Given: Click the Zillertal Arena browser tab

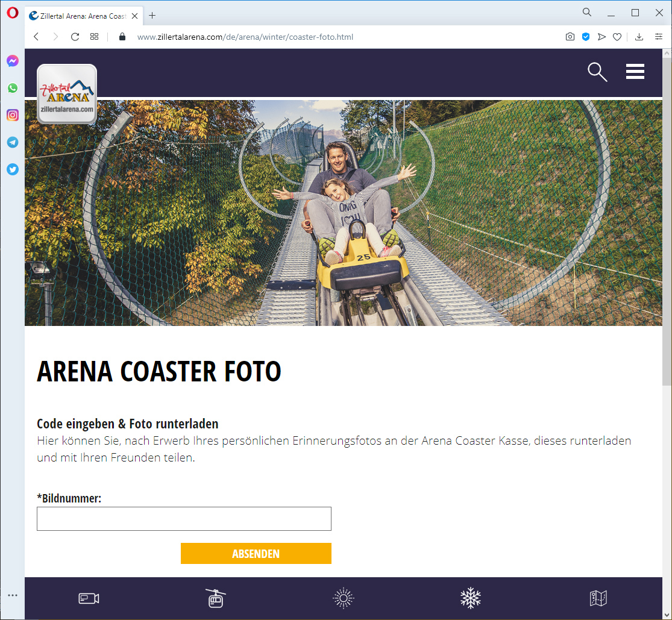Looking at the screenshot, I should (x=78, y=16).
